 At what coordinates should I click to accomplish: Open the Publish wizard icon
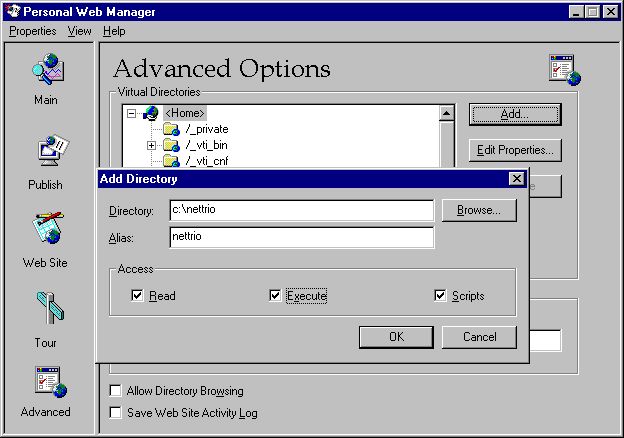coord(46,153)
